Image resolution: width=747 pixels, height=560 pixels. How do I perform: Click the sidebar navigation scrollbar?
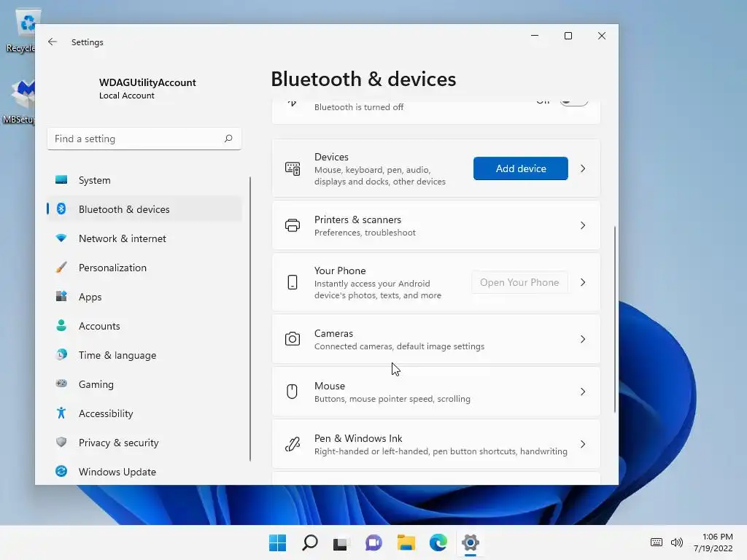250,319
